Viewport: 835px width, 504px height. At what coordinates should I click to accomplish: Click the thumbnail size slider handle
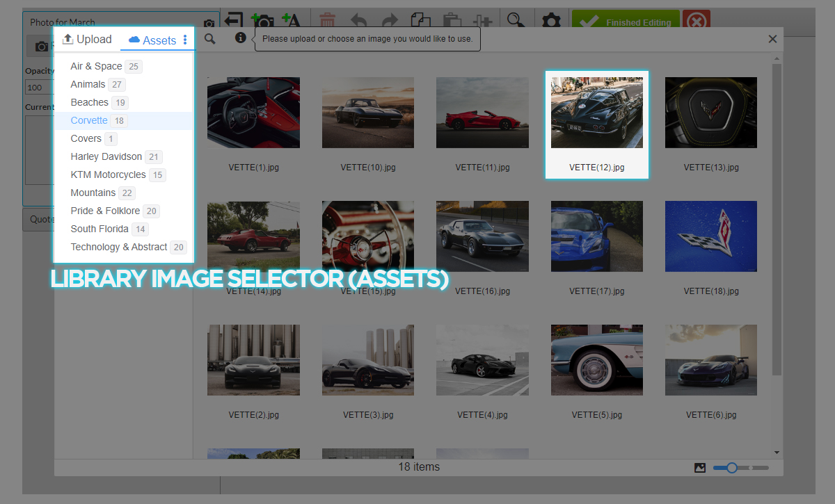[x=731, y=468]
